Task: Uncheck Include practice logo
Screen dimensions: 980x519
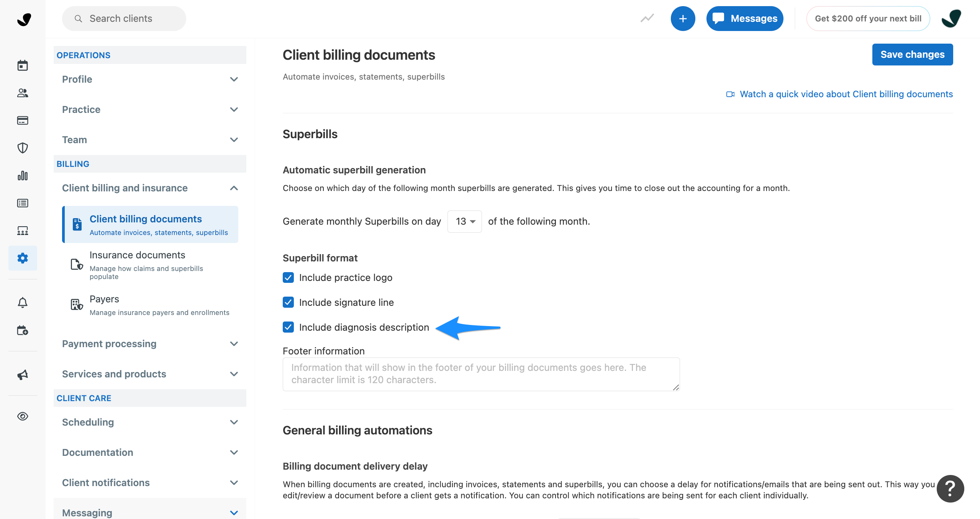Action: click(288, 277)
